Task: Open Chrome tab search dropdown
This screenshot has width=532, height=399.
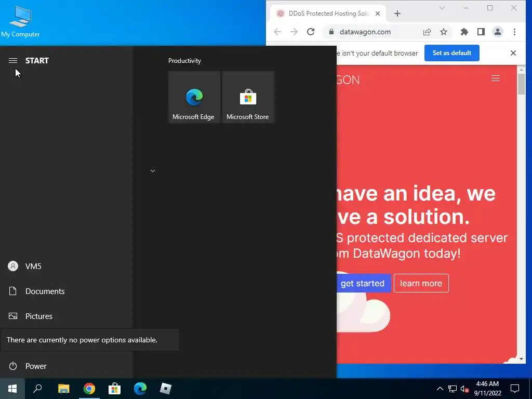Action: tap(442, 8)
